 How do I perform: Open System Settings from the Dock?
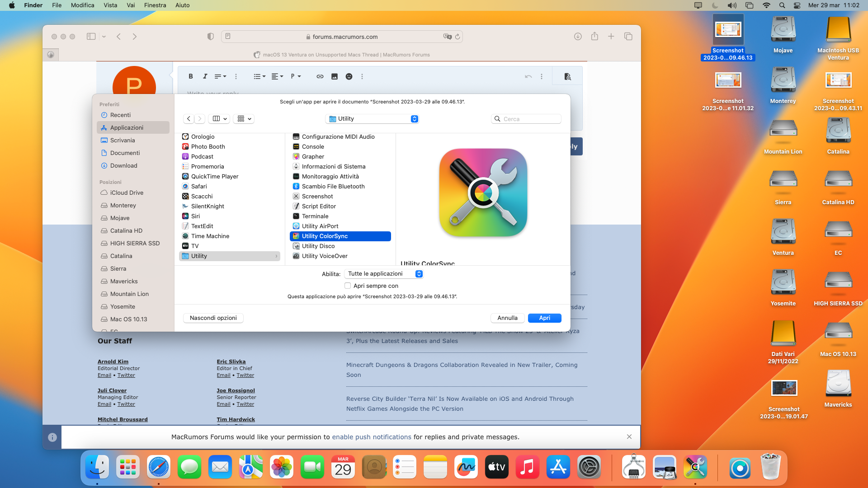point(589,467)
